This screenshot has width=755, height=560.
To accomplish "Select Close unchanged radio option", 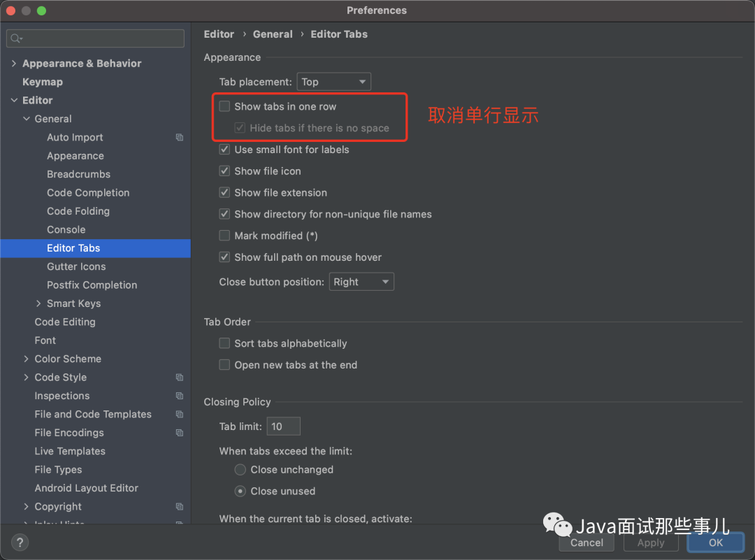I will coord(240,470).
